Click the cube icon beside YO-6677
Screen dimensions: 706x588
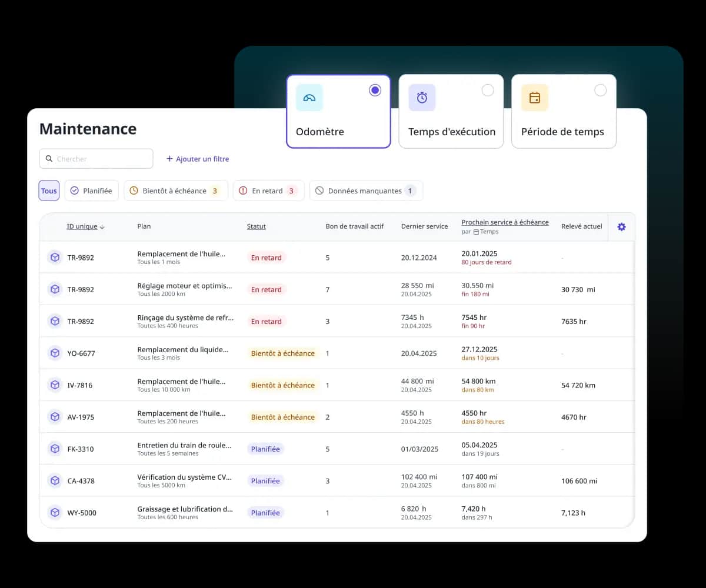[x=55, y=353]
